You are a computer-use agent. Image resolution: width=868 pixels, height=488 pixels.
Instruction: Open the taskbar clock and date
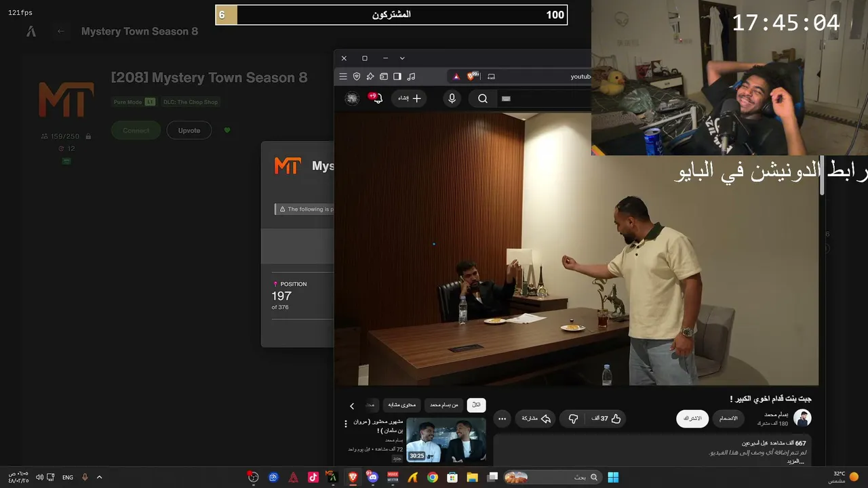[18, 477]
